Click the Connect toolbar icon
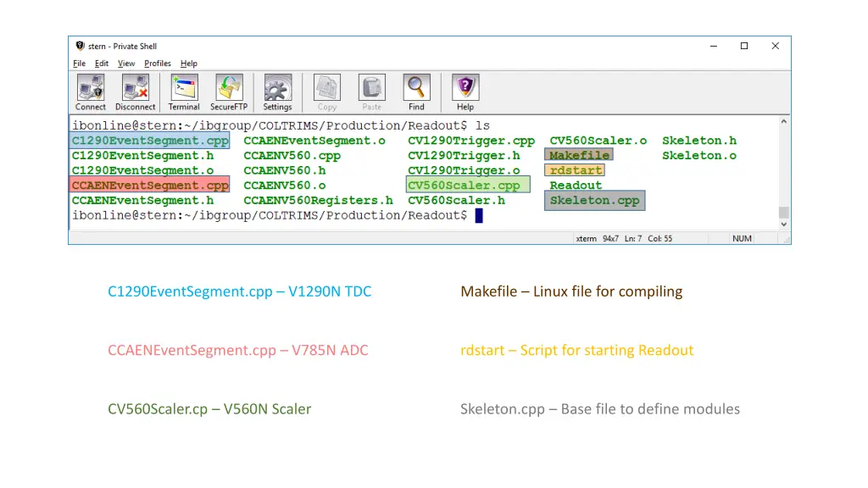Viewport: 868px width, 488px height. click(x=90, y=88)
